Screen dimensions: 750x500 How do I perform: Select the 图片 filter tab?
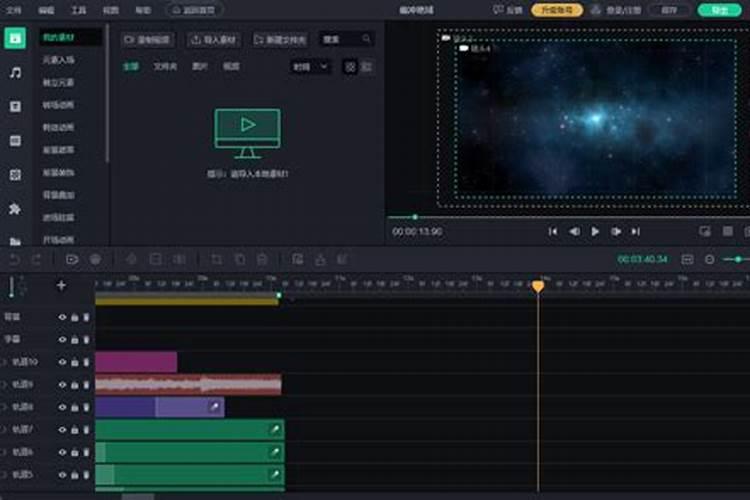coord(199,67)
